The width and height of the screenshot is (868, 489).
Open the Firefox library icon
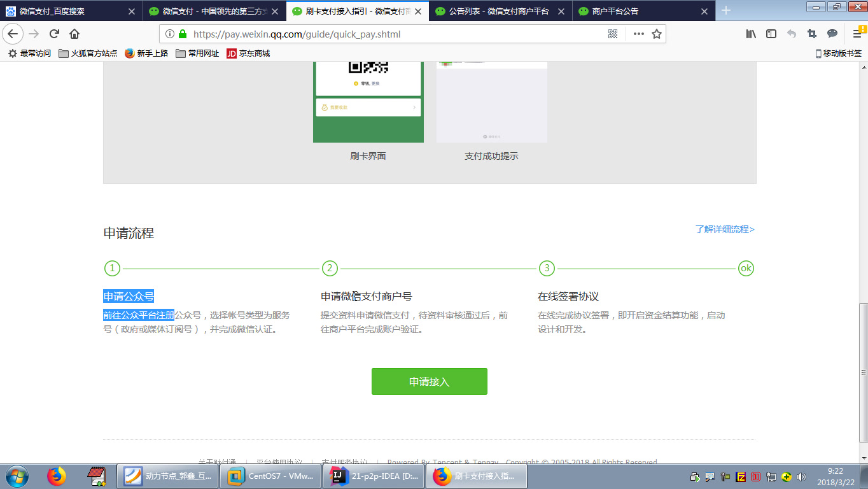click(x=751, y=34)
